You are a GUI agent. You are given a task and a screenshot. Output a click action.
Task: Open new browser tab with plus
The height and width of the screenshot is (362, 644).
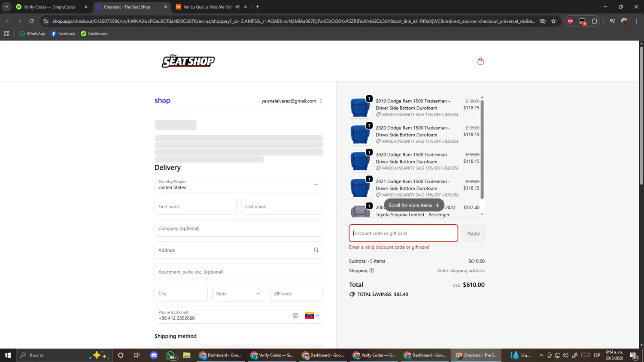(x=258, y=7)
